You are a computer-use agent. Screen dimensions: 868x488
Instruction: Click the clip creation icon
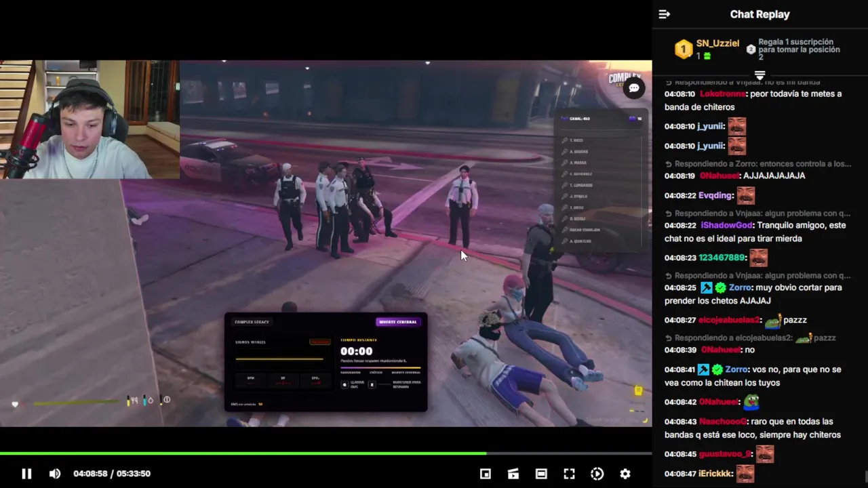tap(513, 474)
